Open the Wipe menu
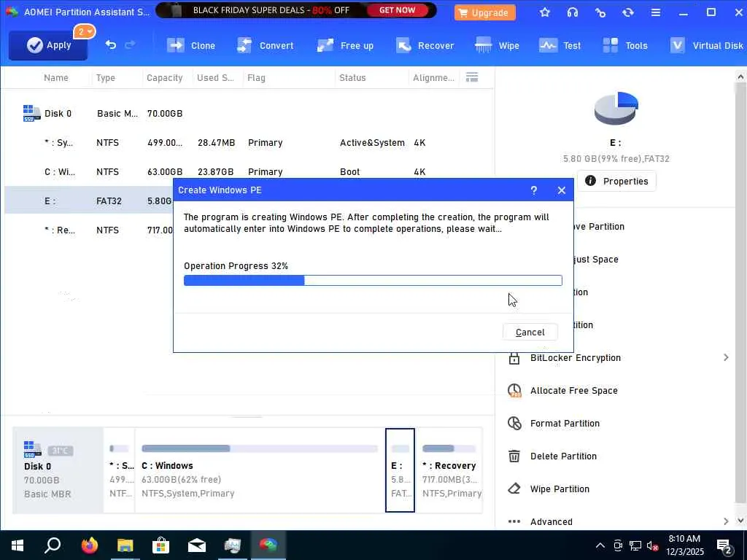 [497, 46]
